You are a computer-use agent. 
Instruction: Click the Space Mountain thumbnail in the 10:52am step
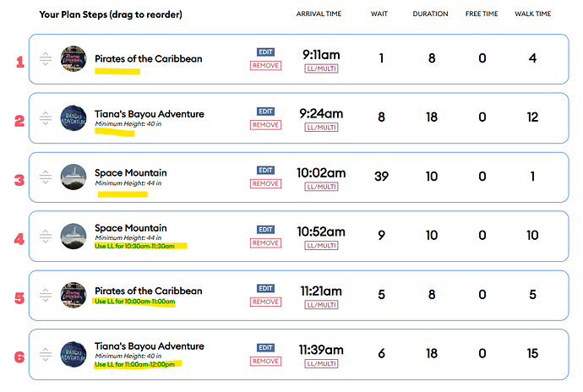(74, 237)
